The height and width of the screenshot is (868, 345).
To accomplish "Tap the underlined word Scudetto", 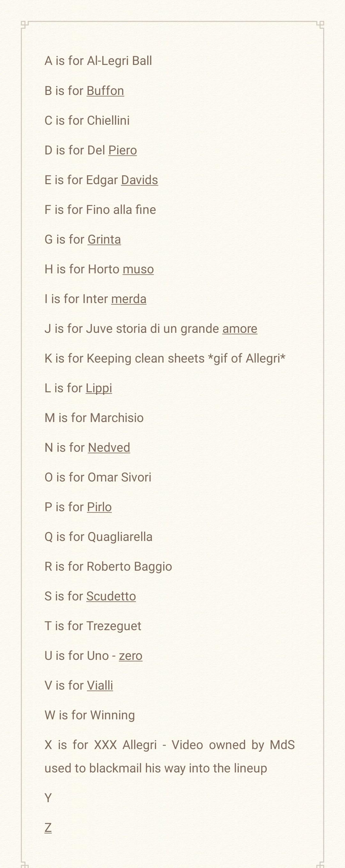I will (x=111, y=596).
